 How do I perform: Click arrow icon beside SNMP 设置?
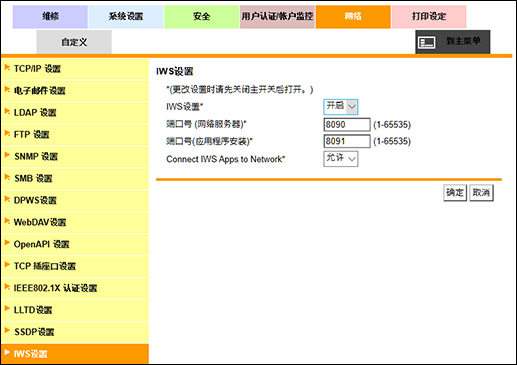[7, 155]
